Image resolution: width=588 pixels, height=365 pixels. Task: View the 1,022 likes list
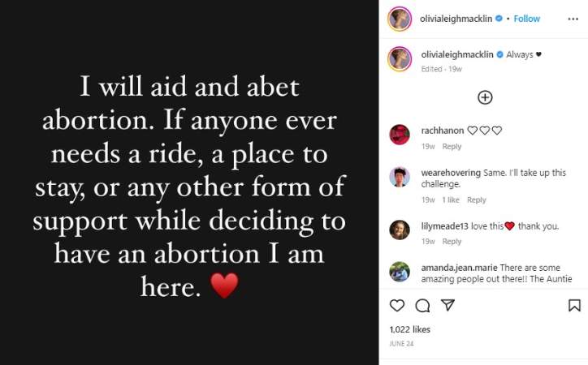click(410, 329)
